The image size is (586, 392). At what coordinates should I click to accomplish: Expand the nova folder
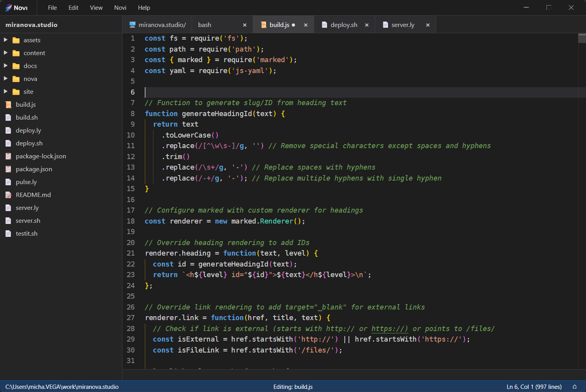click(x=5, y=79)
